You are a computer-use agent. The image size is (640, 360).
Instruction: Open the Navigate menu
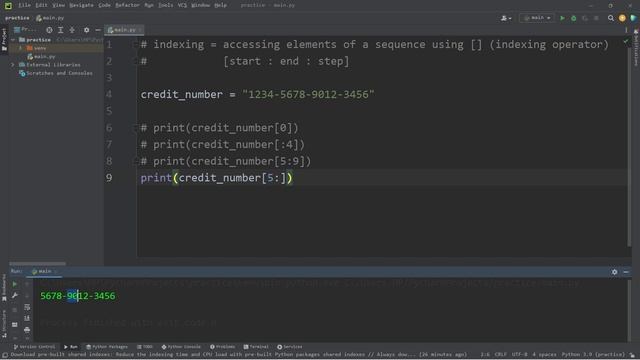tap(81, 5)
